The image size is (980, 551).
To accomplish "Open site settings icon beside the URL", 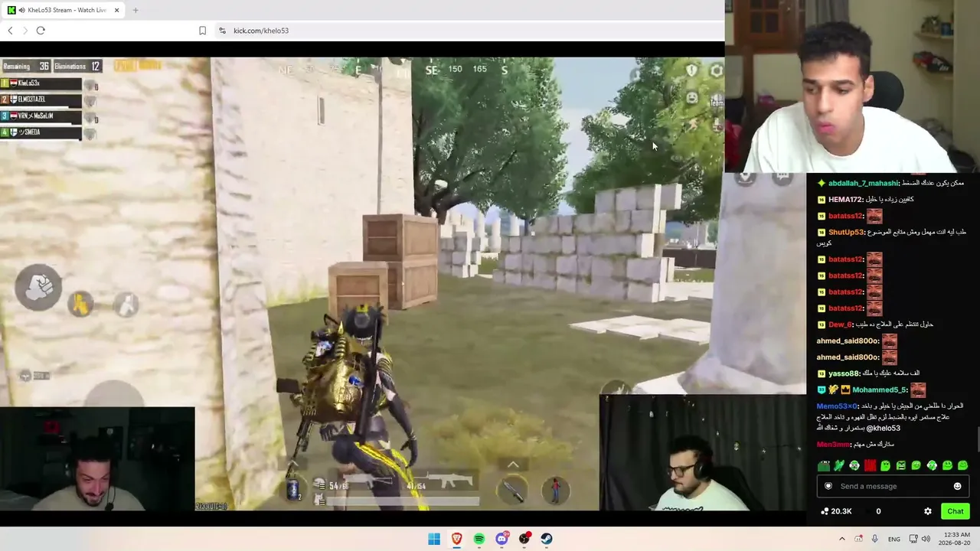I will tap(222, 31).
